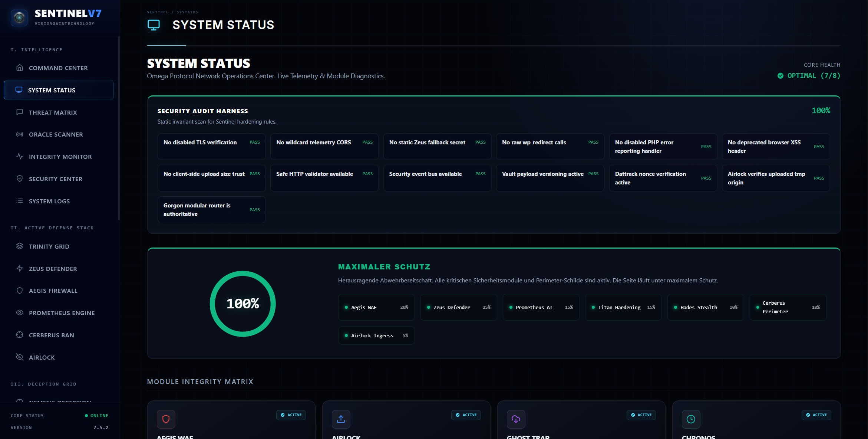The height and width of the screenshot is (439, 868).
Task: Click the System Logs list icon
Action: click(20, 201)
